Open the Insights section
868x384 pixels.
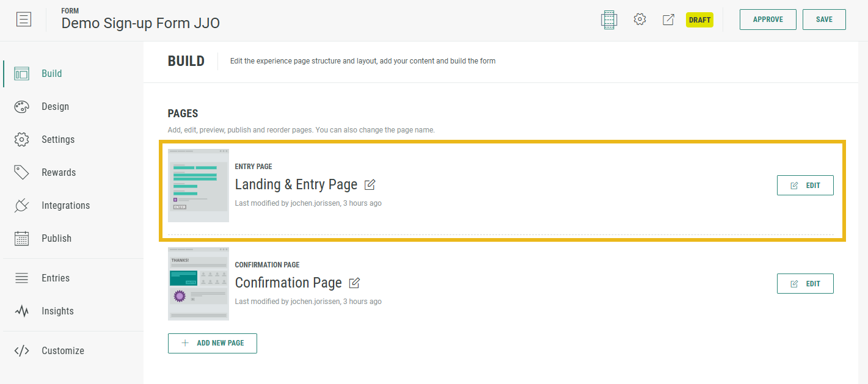[x=57, y=311]
